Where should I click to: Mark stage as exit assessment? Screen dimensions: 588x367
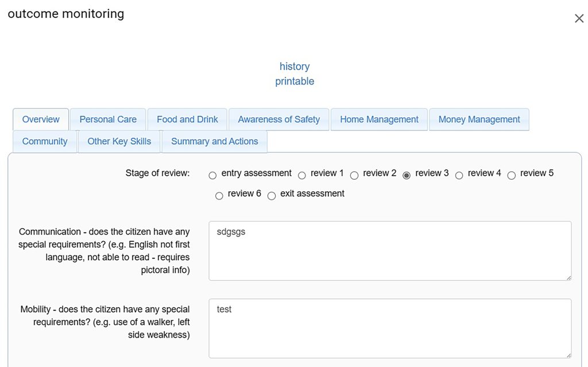pos(272,196)
